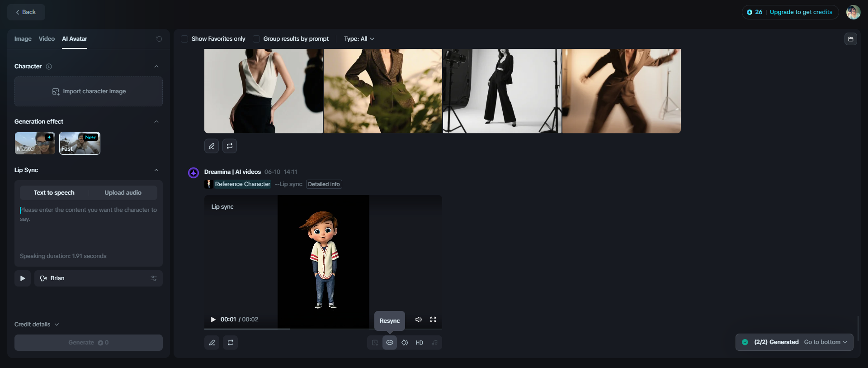
Task: Switch to the Upload audio tab
Action: [x=123, y=193]
